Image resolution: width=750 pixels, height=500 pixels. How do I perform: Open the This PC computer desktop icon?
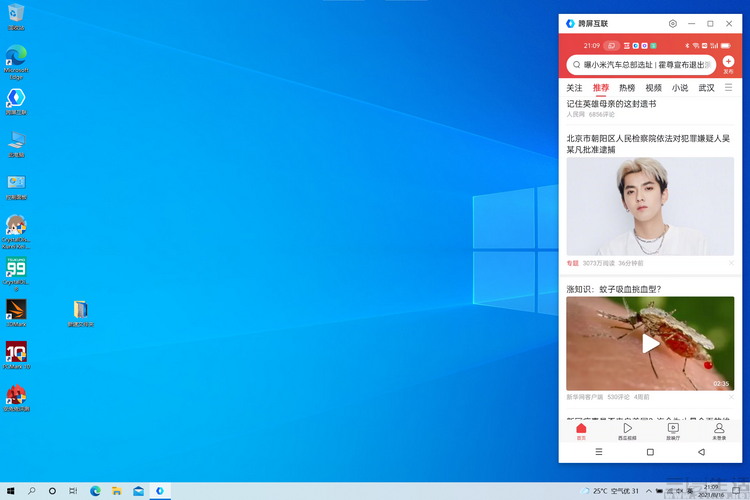coord(16,144)
